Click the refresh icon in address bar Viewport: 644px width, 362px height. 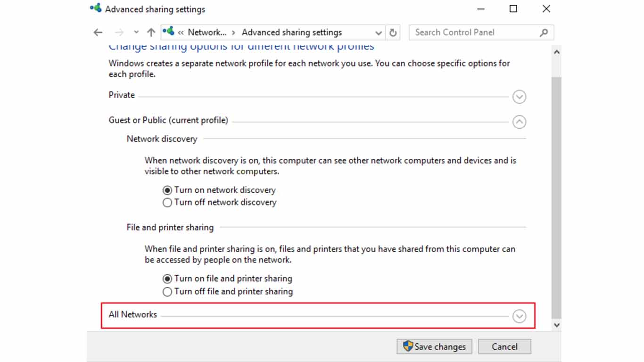(393, 32)
